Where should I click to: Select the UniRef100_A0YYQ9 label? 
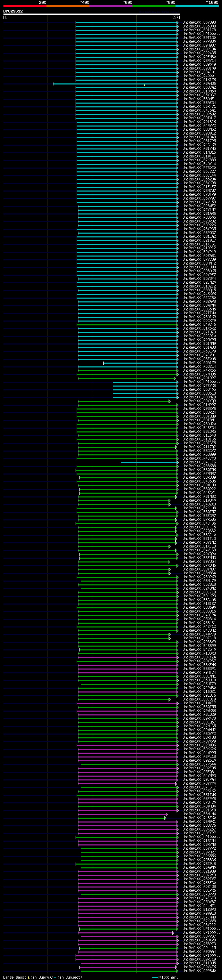click(199, 400)
